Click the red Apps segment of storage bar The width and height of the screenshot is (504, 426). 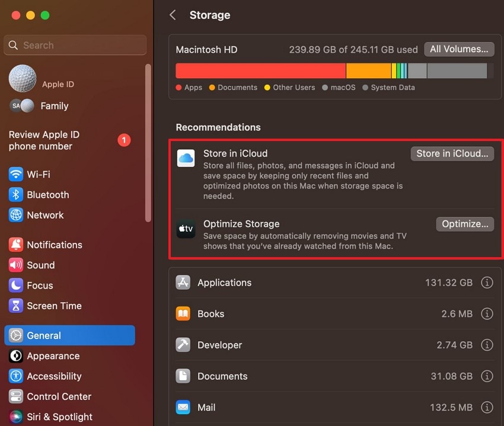click(261, 71)
